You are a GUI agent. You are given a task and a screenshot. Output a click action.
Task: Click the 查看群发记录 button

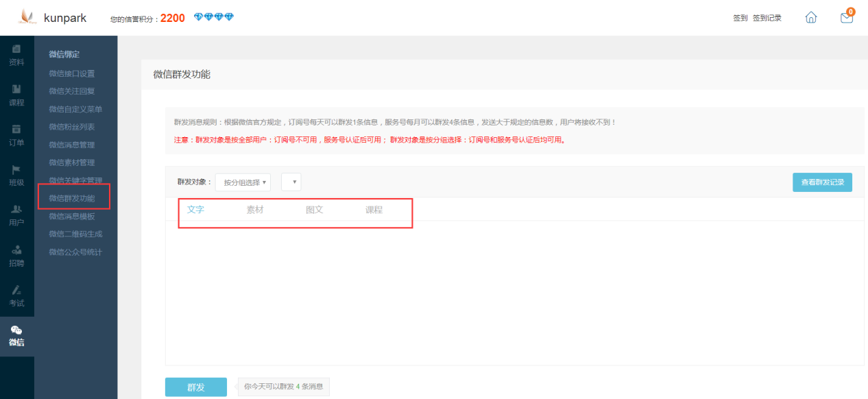(x=822, y=182)
